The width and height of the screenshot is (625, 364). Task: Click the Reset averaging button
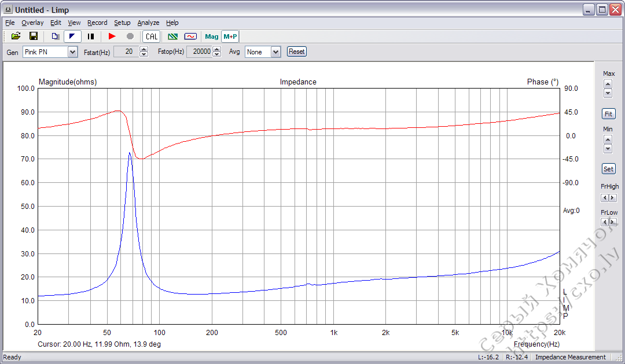point(296,52)
